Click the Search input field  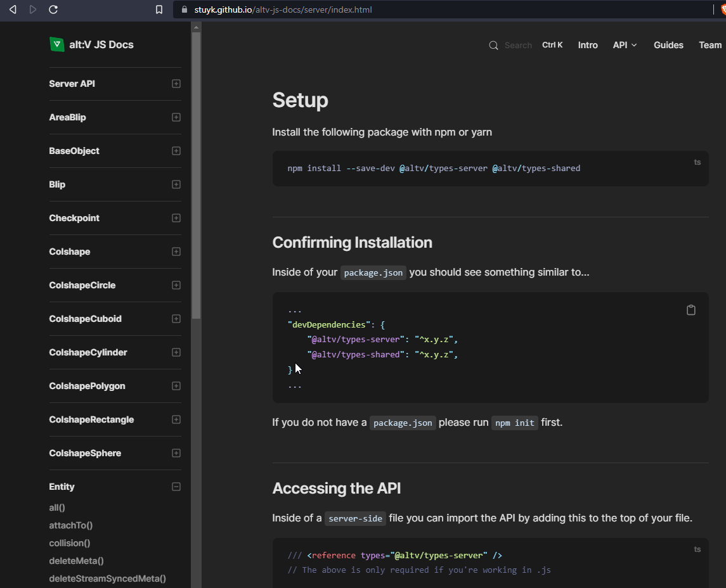[x=518, y=45]
